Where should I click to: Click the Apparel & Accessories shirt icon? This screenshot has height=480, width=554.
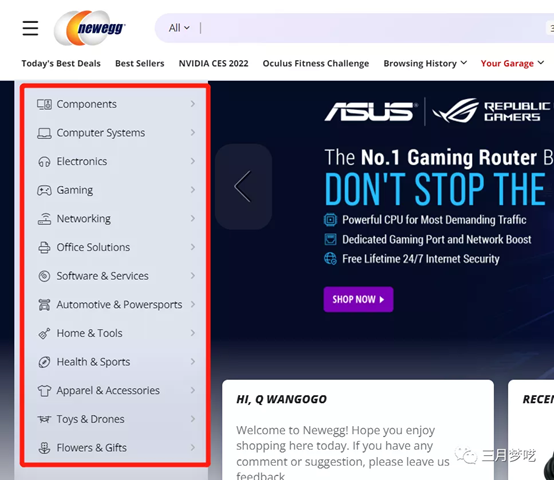(44, 391)
